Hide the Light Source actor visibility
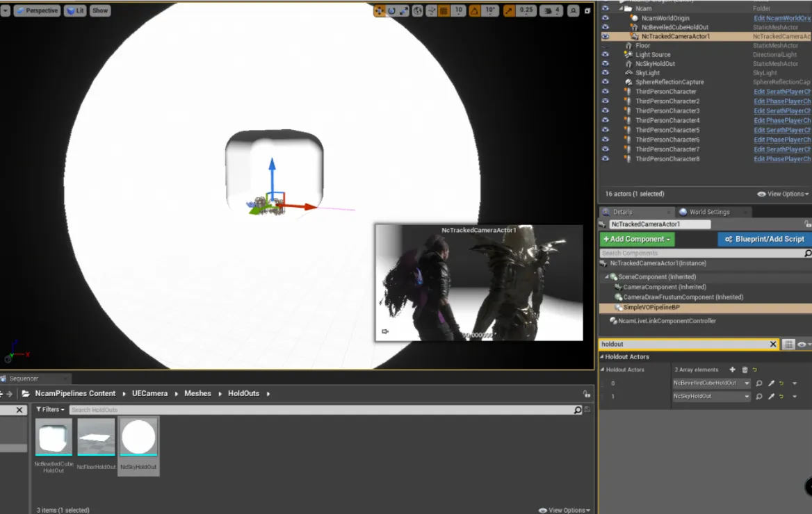The image size is (812, 514). [606, 54]
